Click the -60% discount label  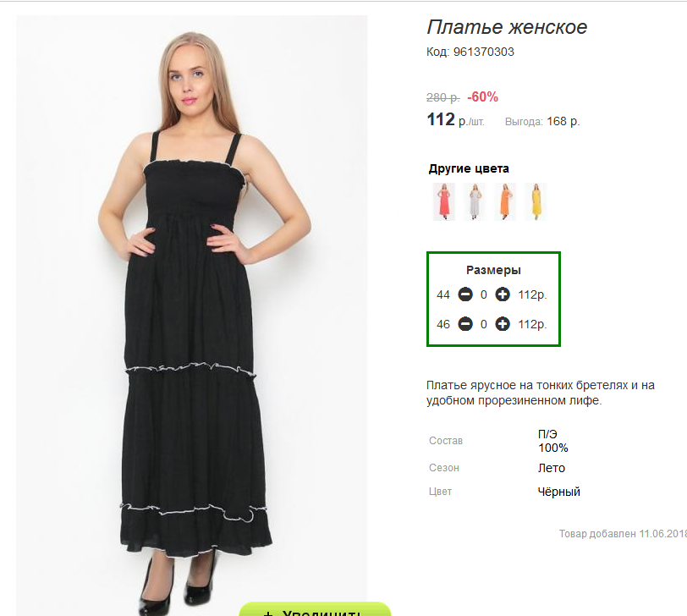coord(482,96)
